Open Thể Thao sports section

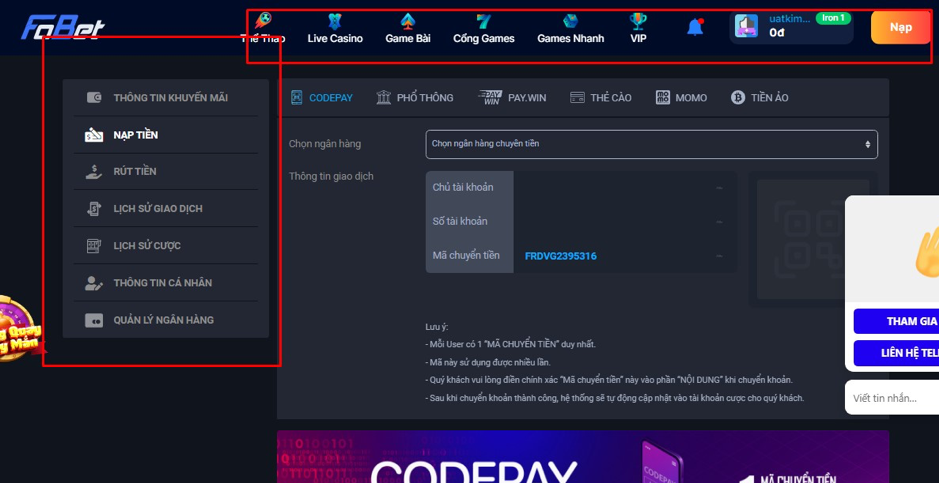[x=263, y=29]
